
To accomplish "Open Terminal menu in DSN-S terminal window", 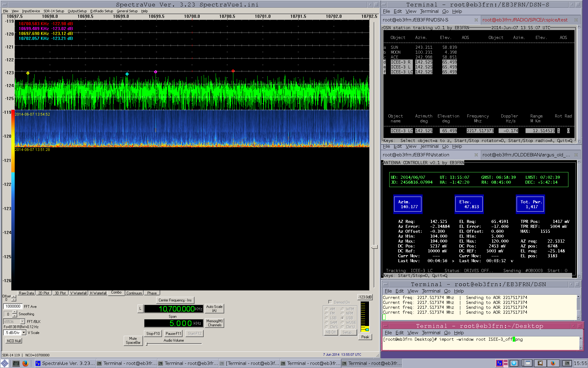I will (429, 11).
